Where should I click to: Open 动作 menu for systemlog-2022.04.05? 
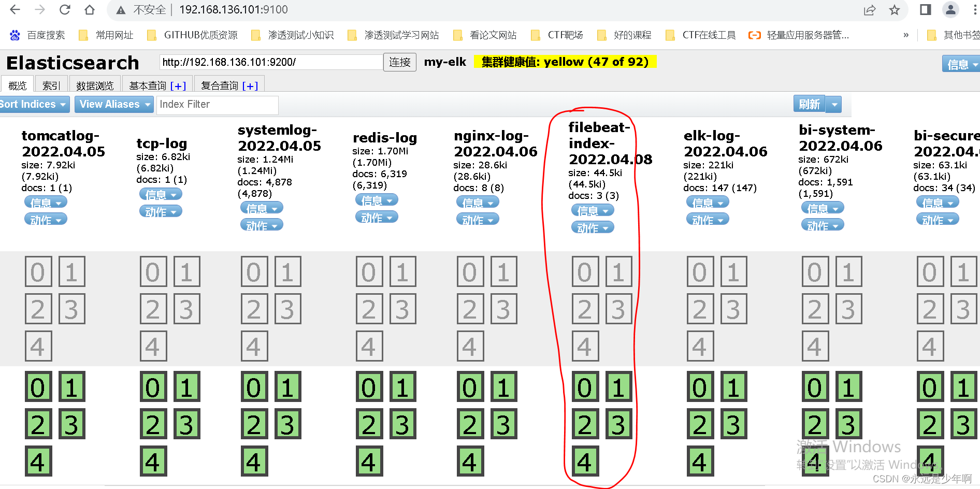[262, 225]
